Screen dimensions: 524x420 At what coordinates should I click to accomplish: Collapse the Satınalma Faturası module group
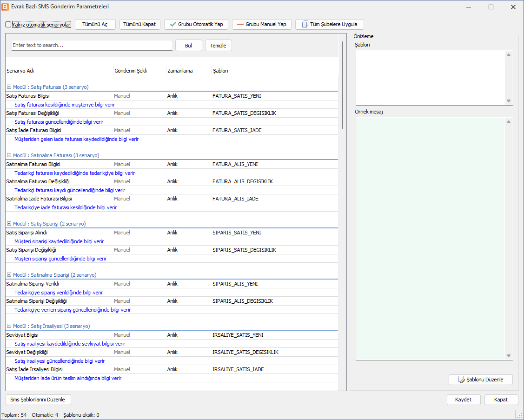click(9, 155)
